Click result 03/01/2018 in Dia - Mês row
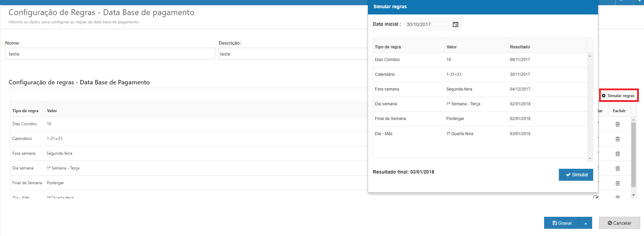The height and width of the screenshot is (236, 644). [520, 134]
